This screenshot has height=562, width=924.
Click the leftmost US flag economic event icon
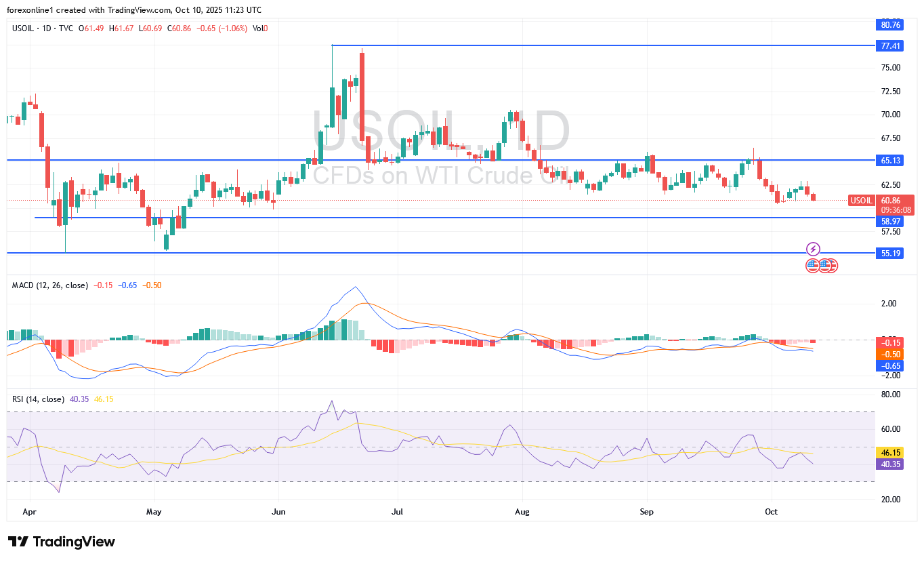point(812,266)
